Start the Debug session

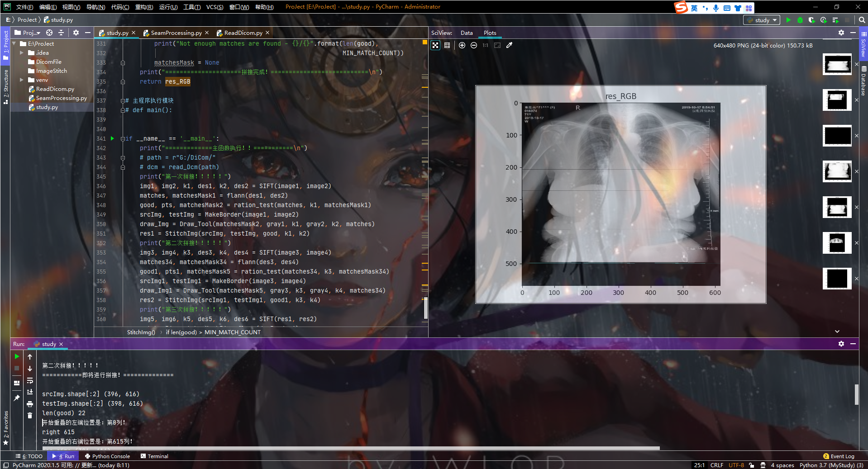click(x=799, y=20)
